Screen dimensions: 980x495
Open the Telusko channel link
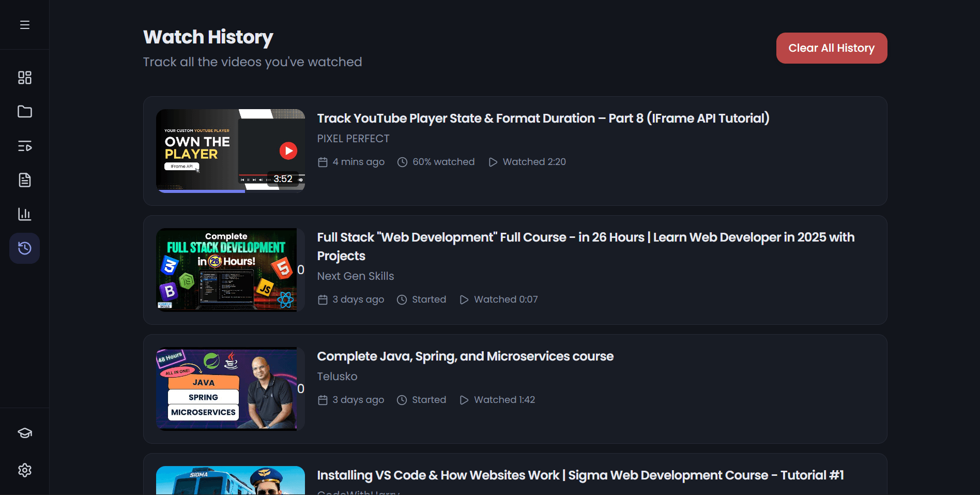(x=337, y=377)
